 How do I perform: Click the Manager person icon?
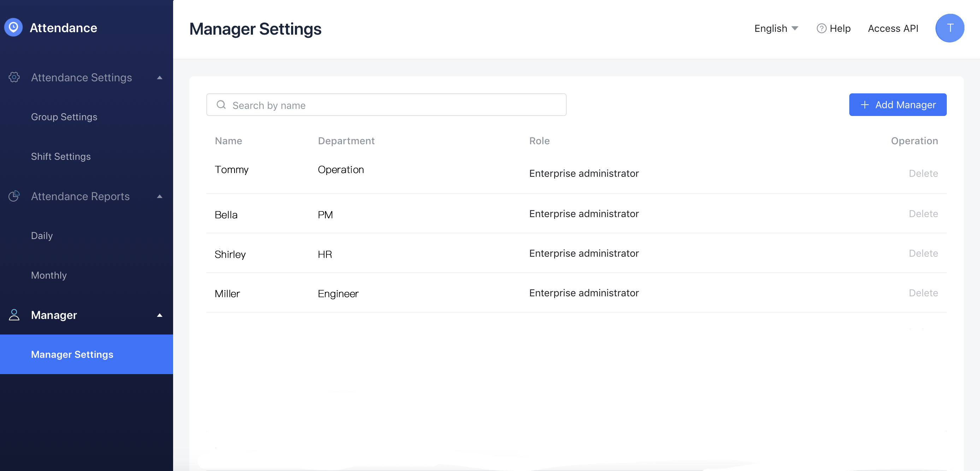coord(14,315)
